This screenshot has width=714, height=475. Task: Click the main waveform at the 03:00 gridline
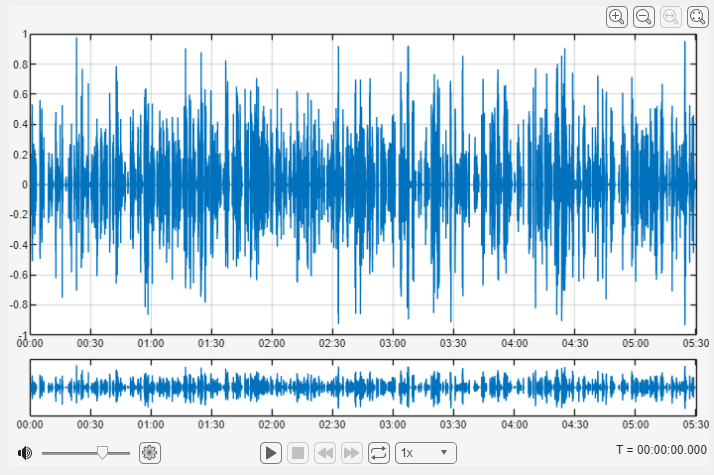pos(393,184)
